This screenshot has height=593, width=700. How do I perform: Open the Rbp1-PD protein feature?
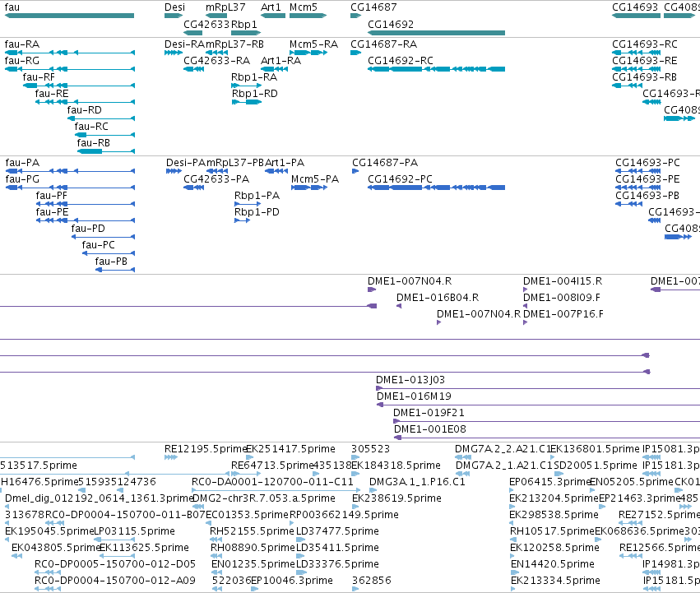[x=242, y=220]
